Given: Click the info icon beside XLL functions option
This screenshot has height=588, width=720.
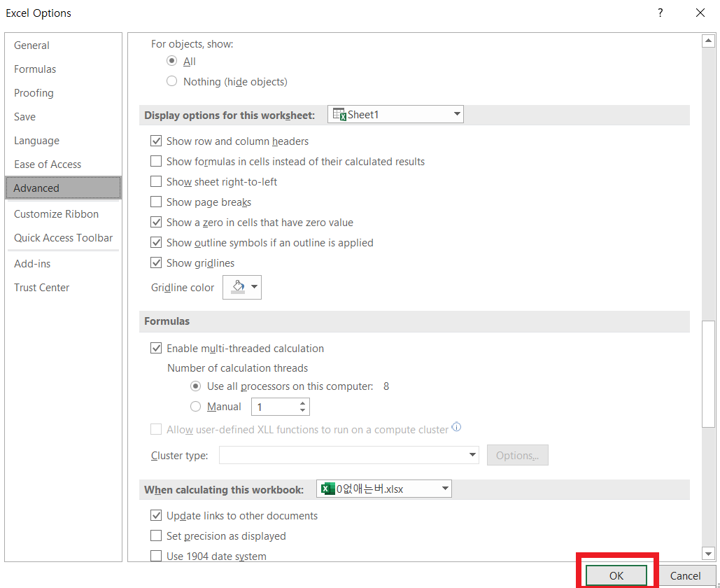Looking at the screenshot, I should point(456,427).
